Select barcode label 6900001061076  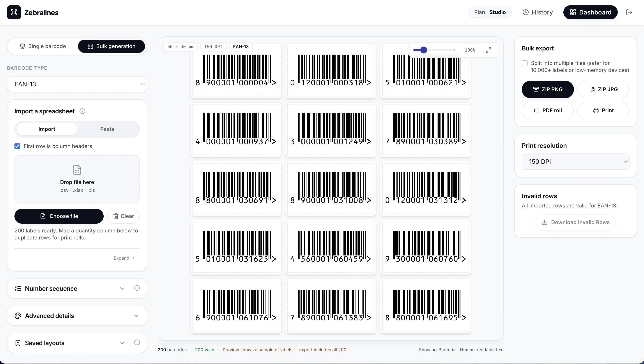tap(236, 306)
